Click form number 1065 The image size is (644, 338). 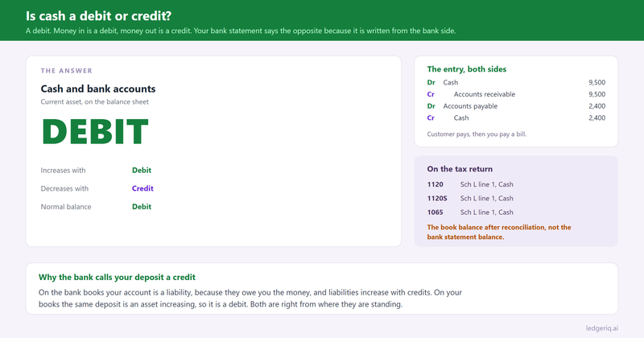point(435,212)
